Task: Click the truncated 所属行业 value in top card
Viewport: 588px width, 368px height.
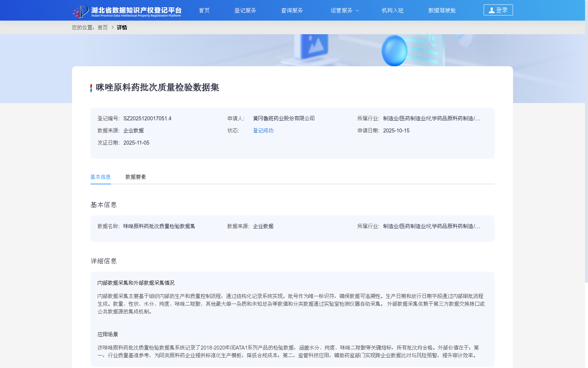Action: pos(431,118)
